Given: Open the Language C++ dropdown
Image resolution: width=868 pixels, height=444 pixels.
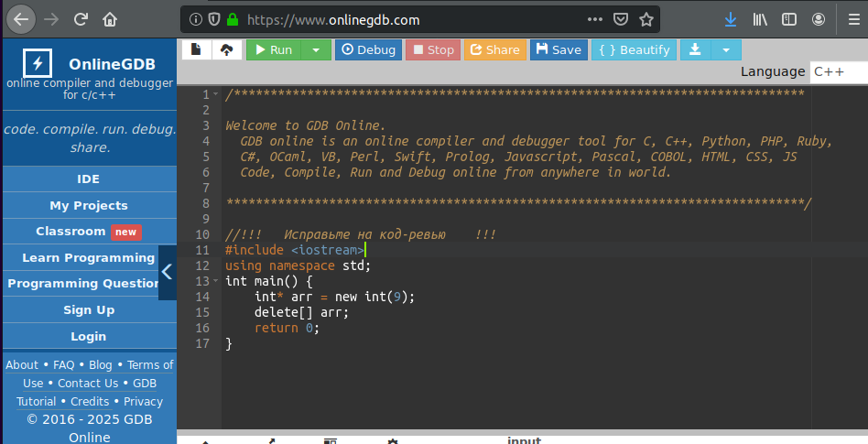Looking at the screenshot, I should pos(839,72).
